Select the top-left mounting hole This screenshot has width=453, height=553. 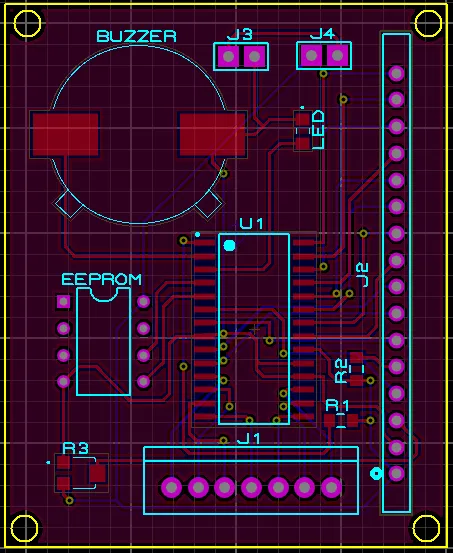point(27,23)
